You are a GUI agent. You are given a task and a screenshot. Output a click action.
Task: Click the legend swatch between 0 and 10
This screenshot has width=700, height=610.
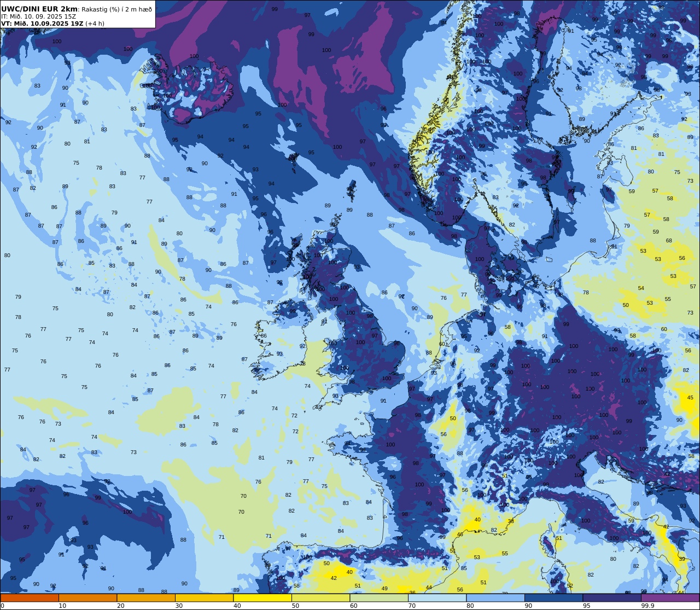click(x=30, y=597)
